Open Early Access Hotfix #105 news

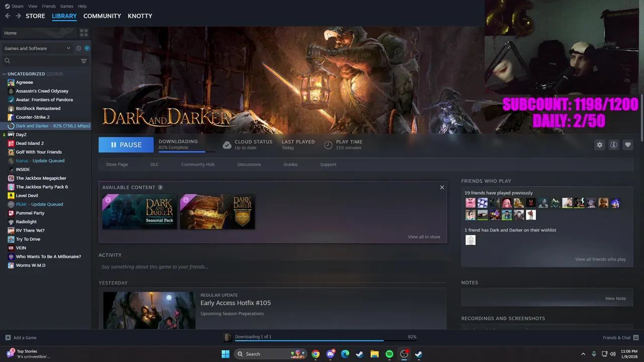(x=235, y=303)
